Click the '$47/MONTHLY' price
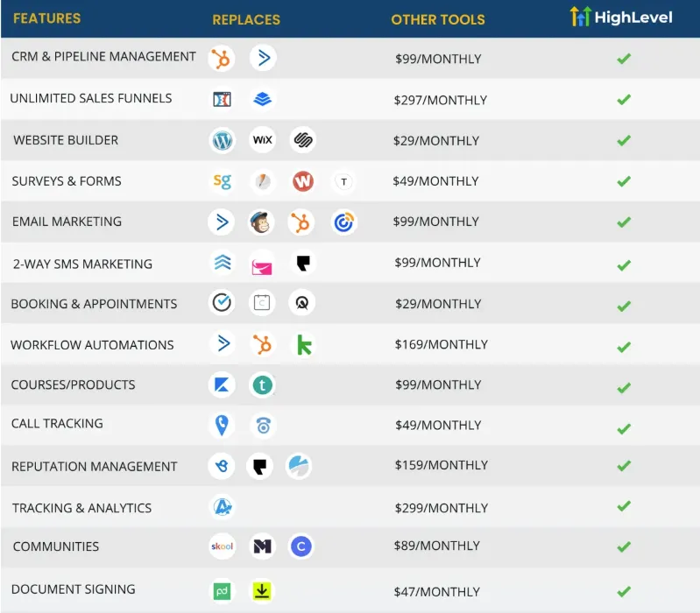The height and width of the screenshot is (613, 700). click(x=436, y=592)
